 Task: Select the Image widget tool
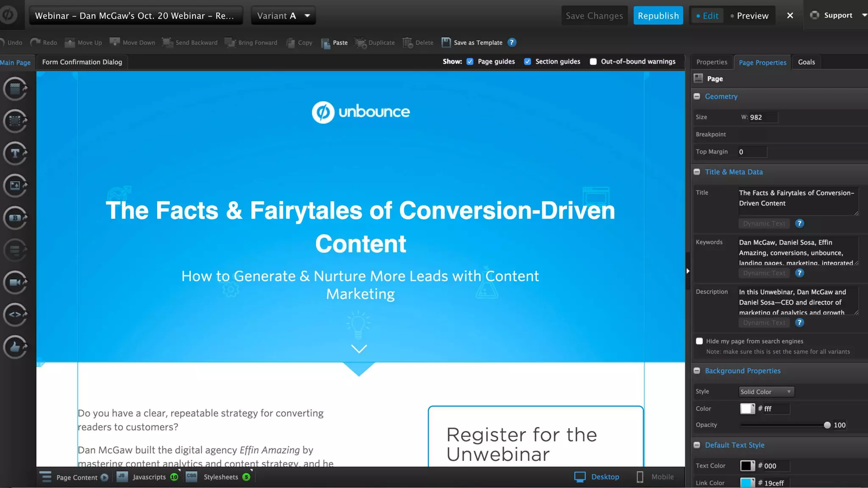15,186
